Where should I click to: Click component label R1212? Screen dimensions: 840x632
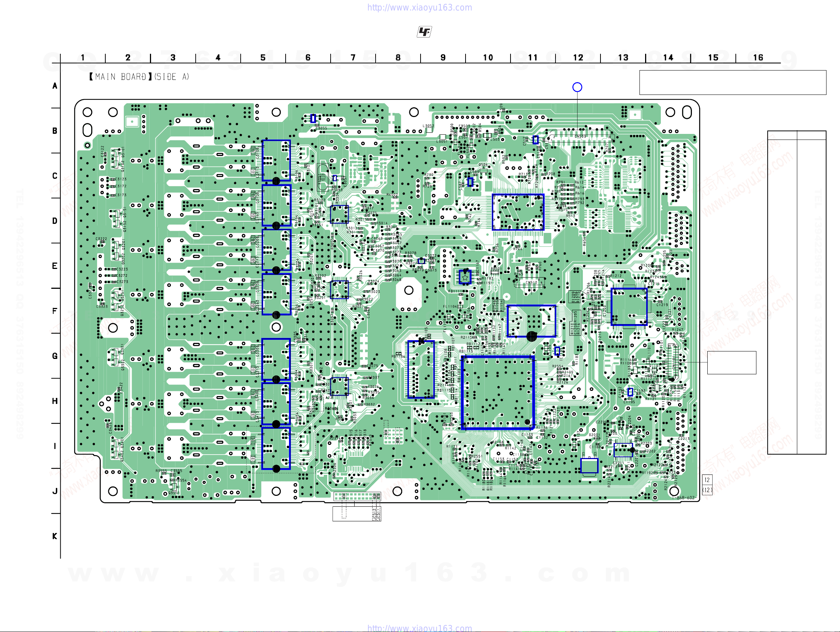(x=616, y=276)
